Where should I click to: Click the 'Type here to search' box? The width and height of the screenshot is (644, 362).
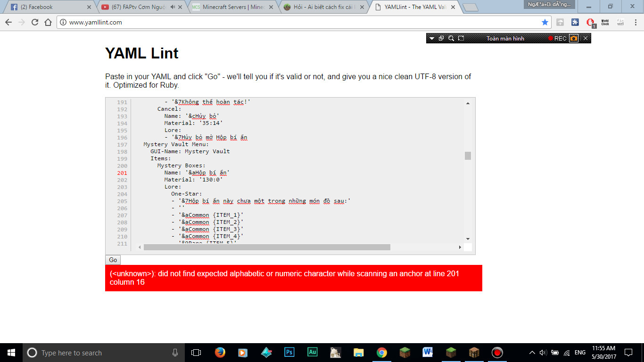coord(104,353)
